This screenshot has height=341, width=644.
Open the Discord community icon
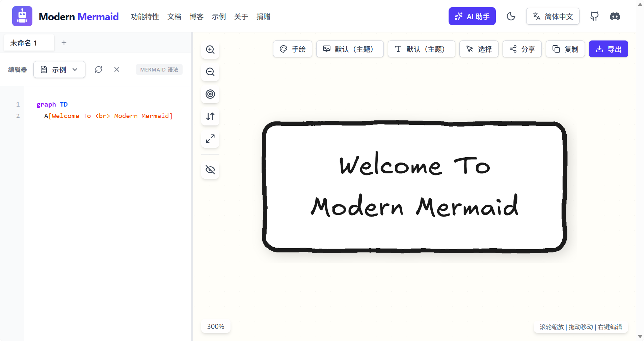tap(615, 16)
